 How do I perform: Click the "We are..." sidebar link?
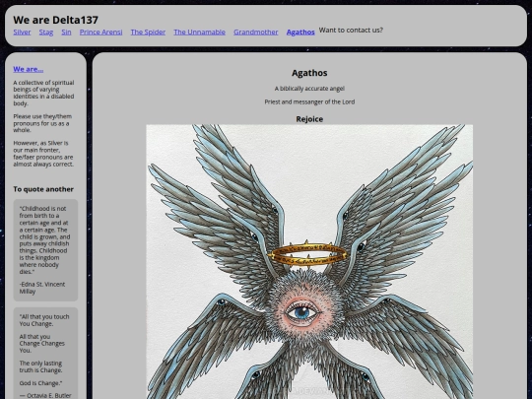click(x=29, y=69)
